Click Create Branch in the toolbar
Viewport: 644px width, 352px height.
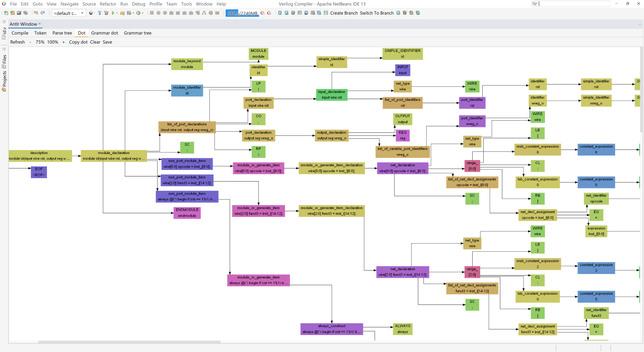(x=344, y=13)
